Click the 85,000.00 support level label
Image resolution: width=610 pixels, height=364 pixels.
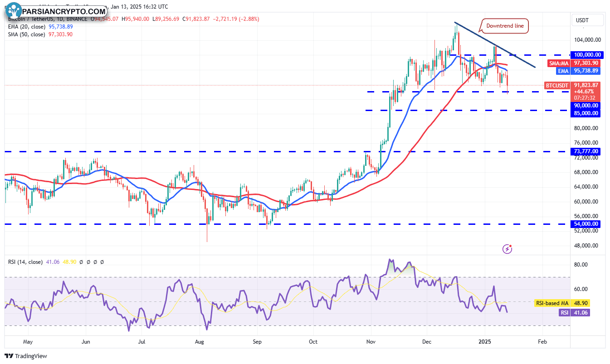click(586, 113)
